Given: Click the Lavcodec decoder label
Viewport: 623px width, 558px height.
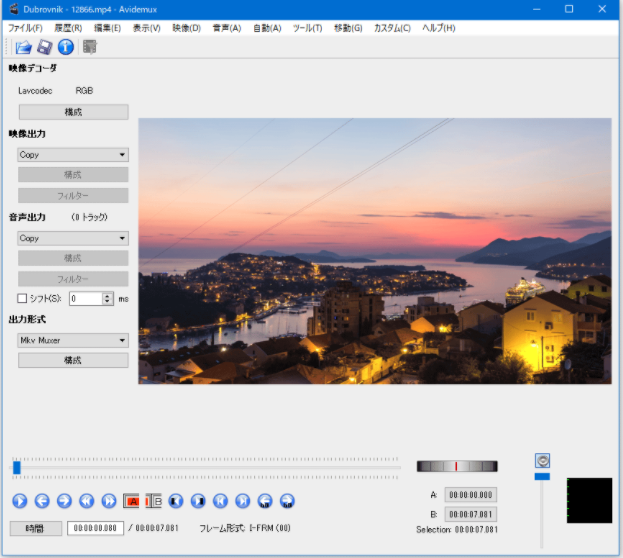Looking at the screenshot, I should 35,91.
